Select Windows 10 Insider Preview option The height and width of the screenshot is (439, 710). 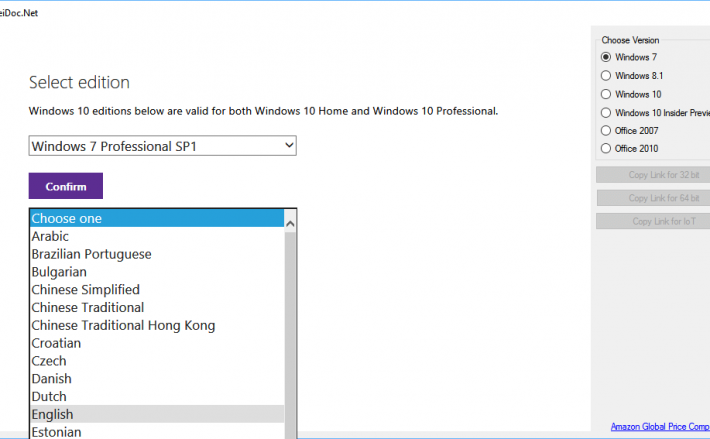(606, 113)
